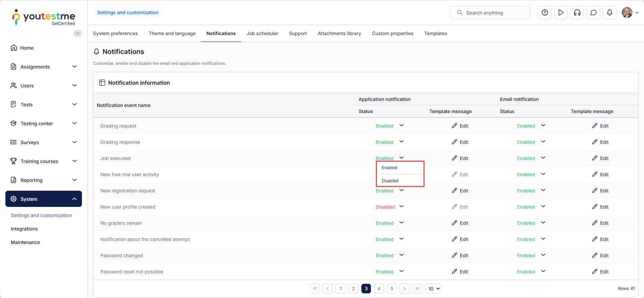This screenshot has height=298, width=644.
Task: Select Disabled in the open status dropdown
Action: (x=390, y=181)
